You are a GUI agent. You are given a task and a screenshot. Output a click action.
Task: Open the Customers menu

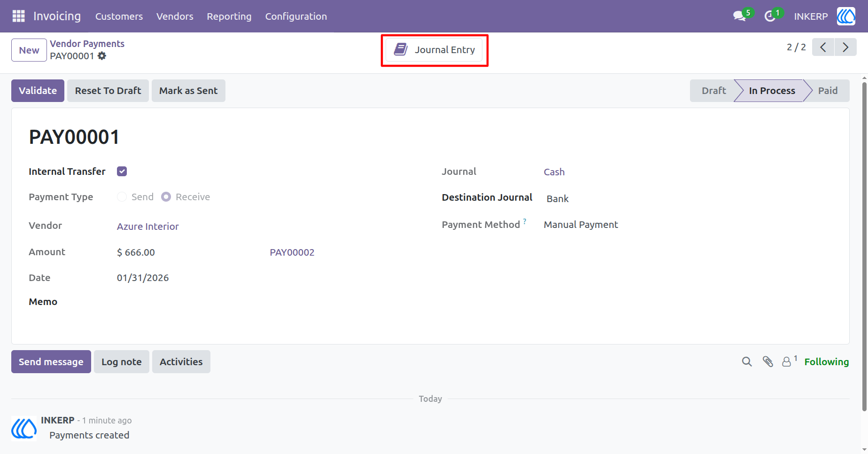[119, 16]
